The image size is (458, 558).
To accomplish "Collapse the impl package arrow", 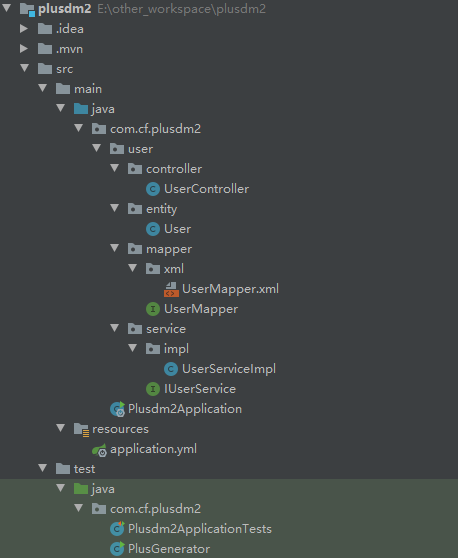I will pyautogui.click(x=133, y=348).
